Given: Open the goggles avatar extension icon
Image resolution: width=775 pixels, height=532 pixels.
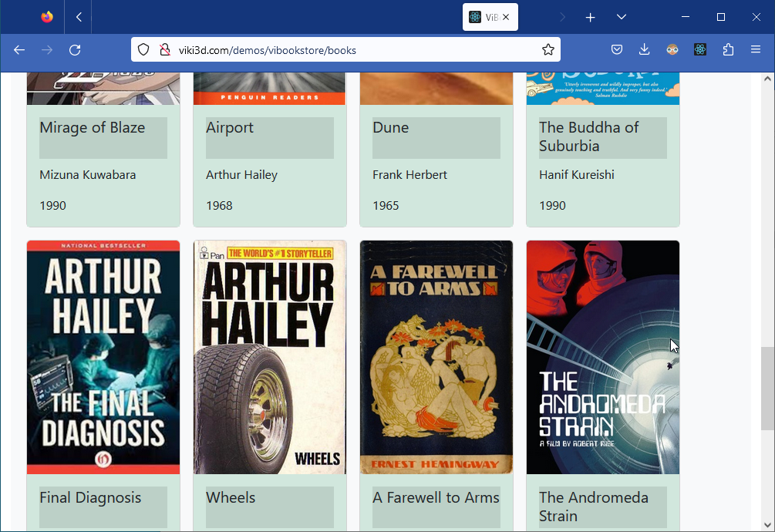Looking at the screenshot, I should (x=672, y=49).
